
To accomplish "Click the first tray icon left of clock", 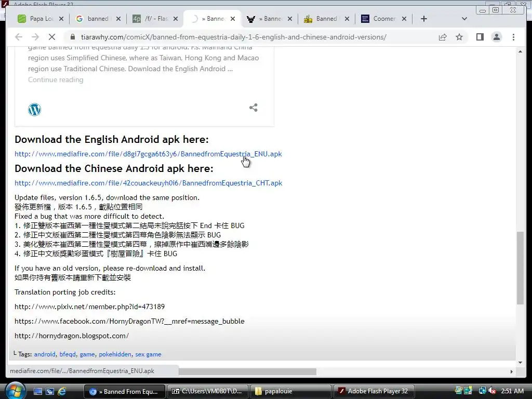I will coord(459,391).
